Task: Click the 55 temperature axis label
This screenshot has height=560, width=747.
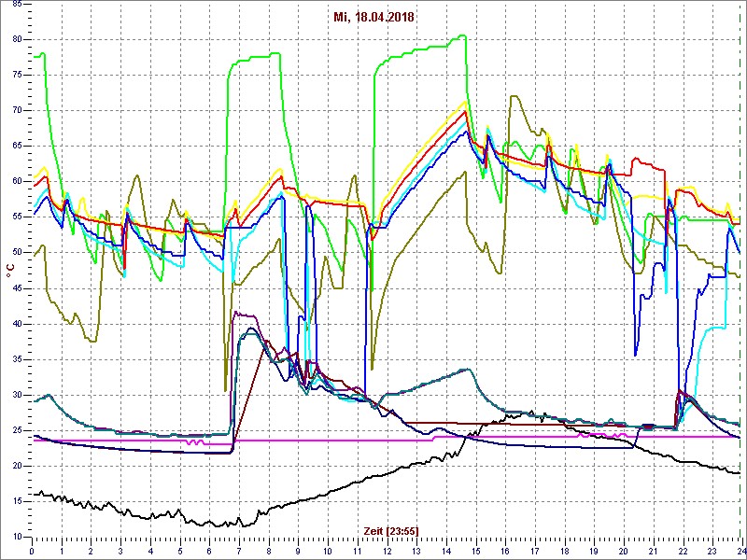Action: [x=16, y=217]
